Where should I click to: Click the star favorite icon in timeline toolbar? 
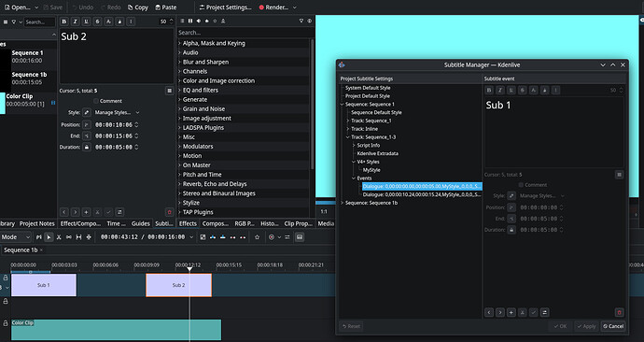(x=257, y=237)
